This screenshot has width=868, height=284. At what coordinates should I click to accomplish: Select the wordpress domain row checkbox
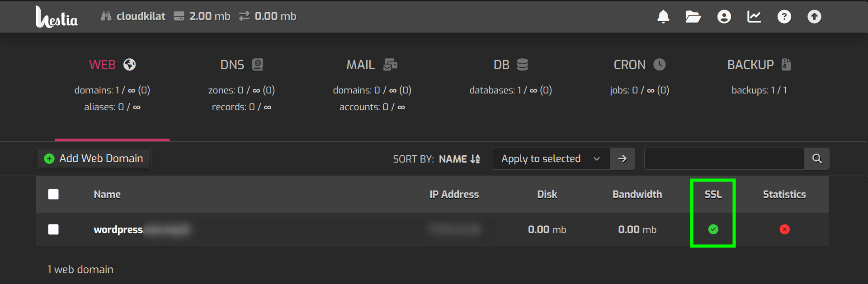pos(53,229)
